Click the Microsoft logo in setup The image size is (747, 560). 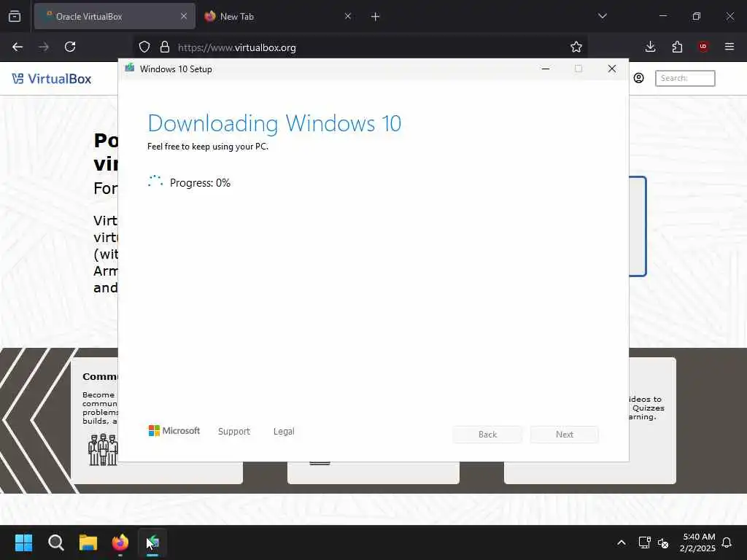coord(174,431)
